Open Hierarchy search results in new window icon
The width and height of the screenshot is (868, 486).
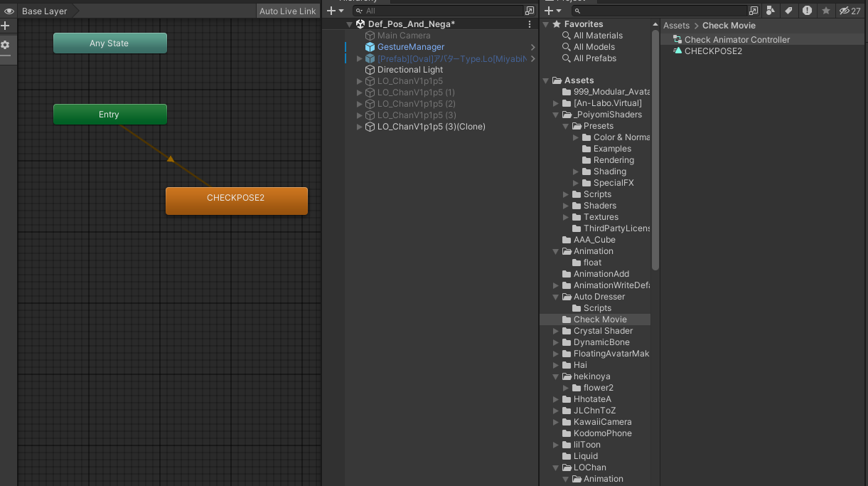pyautogui.click(x=530, y=11)
